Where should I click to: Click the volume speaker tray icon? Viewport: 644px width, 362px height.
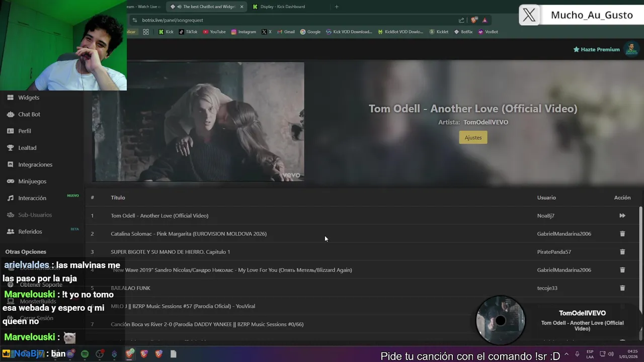pos(611,354)
